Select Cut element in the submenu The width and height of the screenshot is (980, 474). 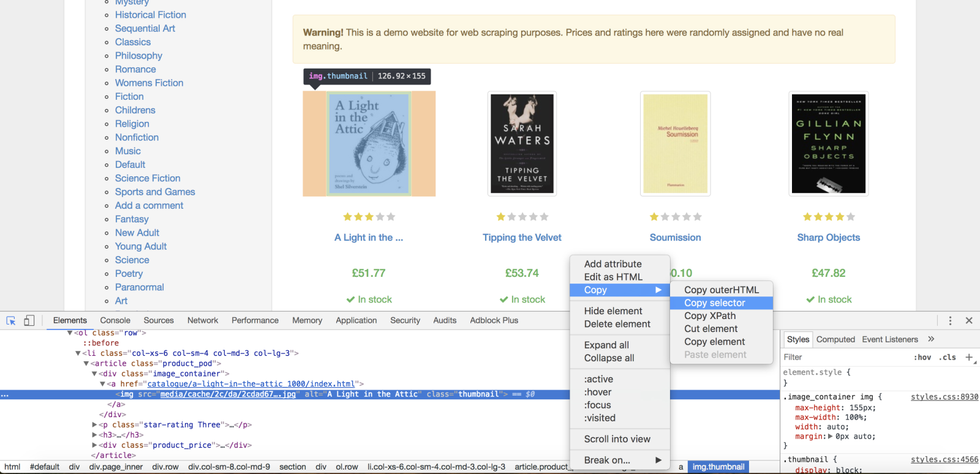[x=721, y=329]
